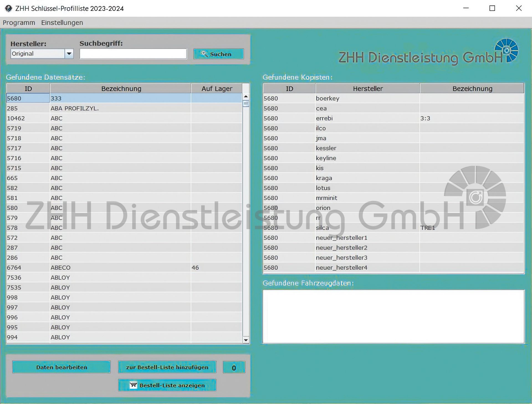Select the neuer_hersteller4 row
The width and height of the screenshot is (532, 404).
393,268
